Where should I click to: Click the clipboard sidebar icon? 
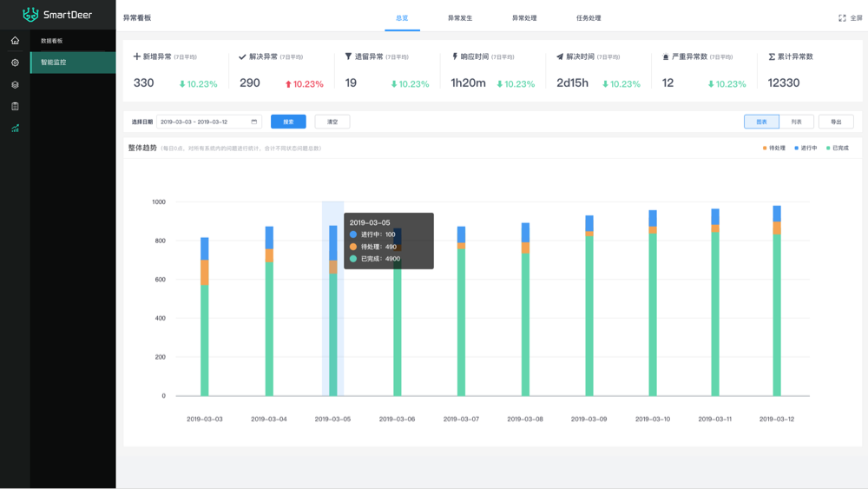(15, 106)
